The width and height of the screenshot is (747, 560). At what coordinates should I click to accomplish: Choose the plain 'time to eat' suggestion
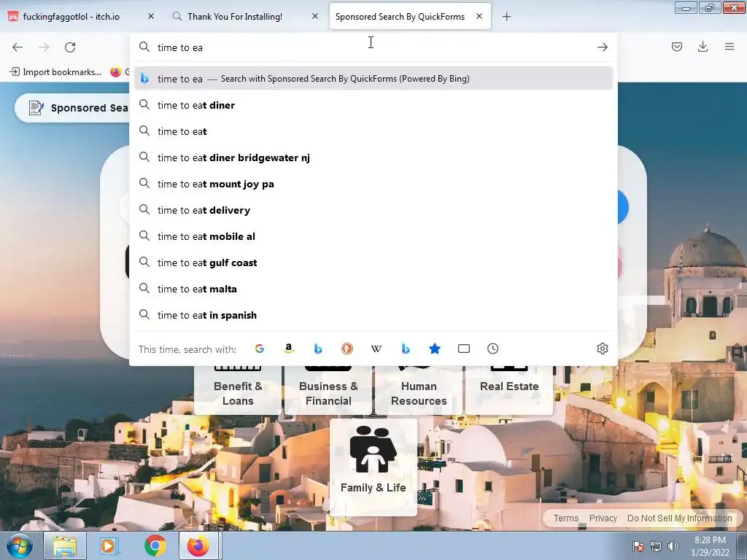(373, 131)
